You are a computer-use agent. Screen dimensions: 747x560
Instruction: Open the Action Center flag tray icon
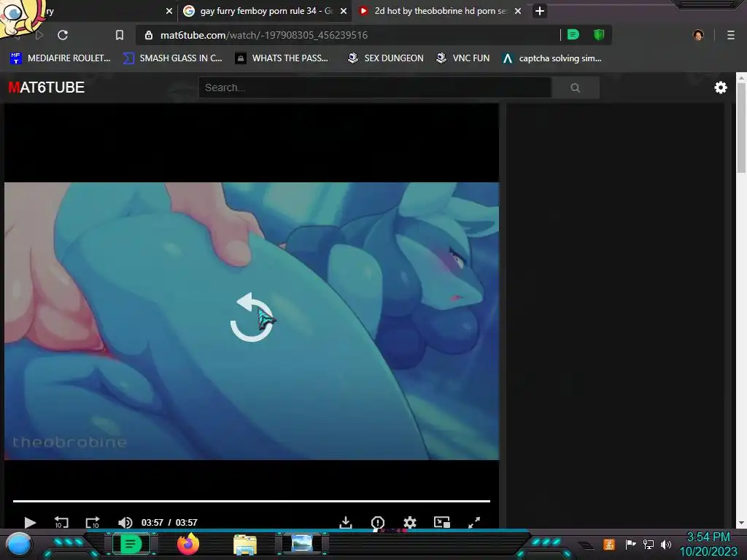tap(630, 544)
